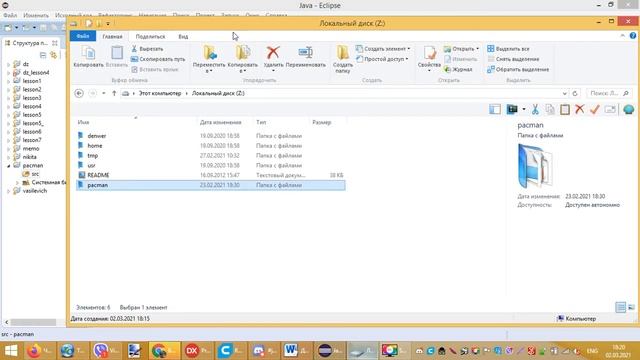
Task: Click the refresh address button
Action: click(575, 93)
